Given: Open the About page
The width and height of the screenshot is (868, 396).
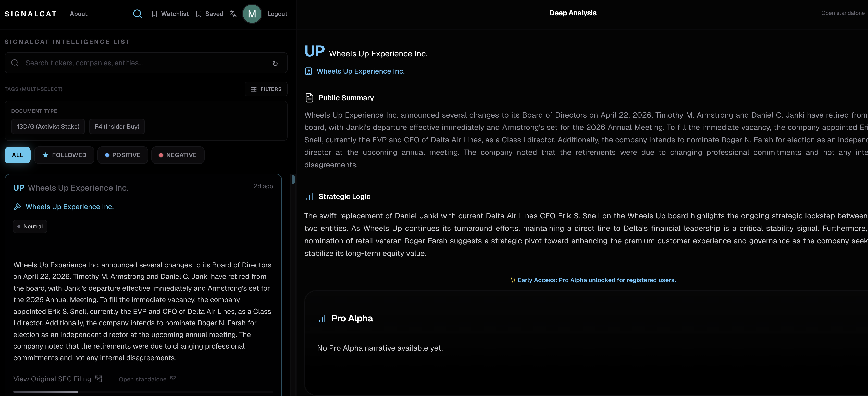Looking at the screenshot, I should coord(79,14).
